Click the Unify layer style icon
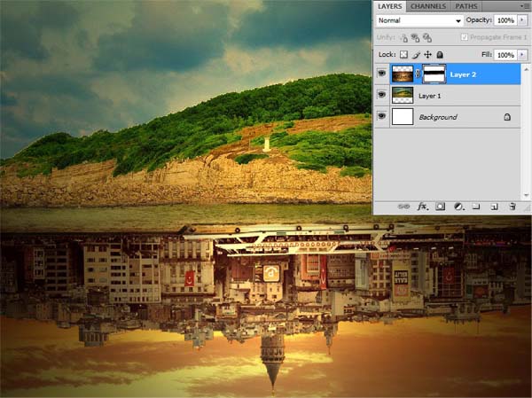The height and width of the screenshot is (398, 532). (426, 37)
